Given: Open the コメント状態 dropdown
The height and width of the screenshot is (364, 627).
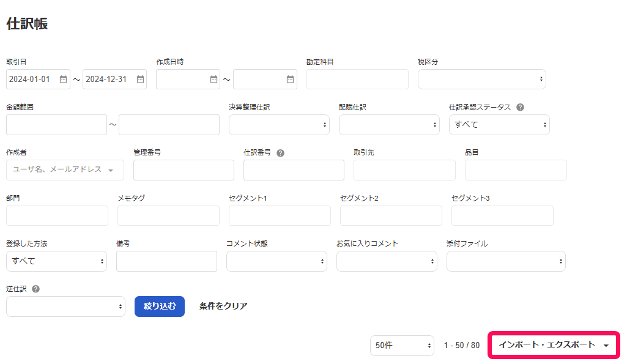Looking at the screenshot, I should pos(276,261).
